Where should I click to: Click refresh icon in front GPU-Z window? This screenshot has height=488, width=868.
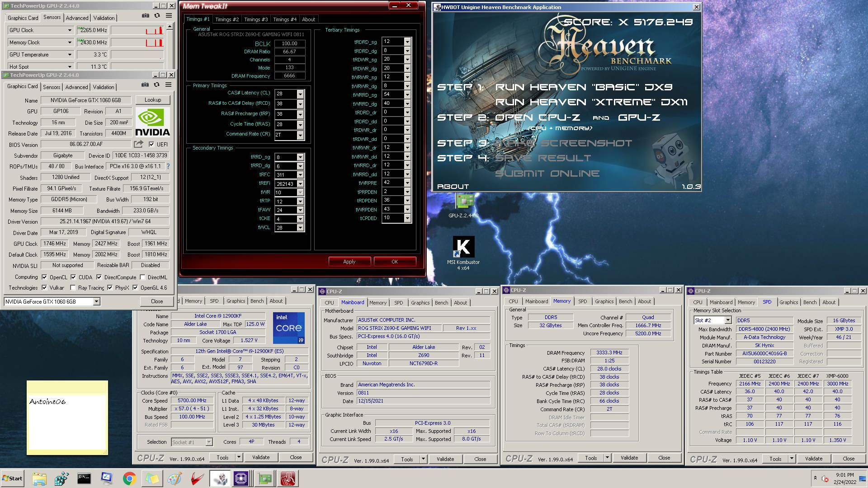click(156, 84)
